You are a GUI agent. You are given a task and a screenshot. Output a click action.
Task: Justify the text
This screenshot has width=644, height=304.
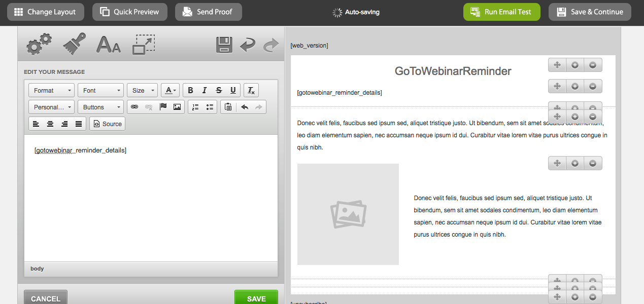pos(79,124)
